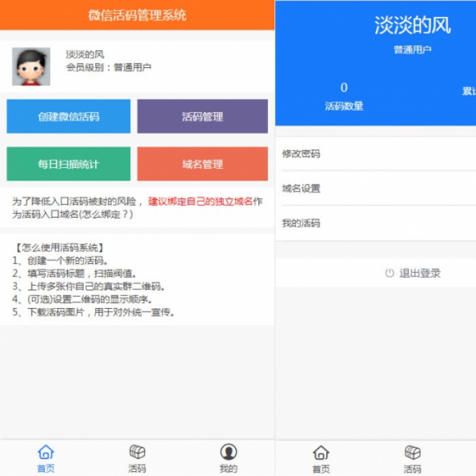The image size is (476, 476).
Task: Click the 活码 box icon in right screen
Action: [412, 453]
